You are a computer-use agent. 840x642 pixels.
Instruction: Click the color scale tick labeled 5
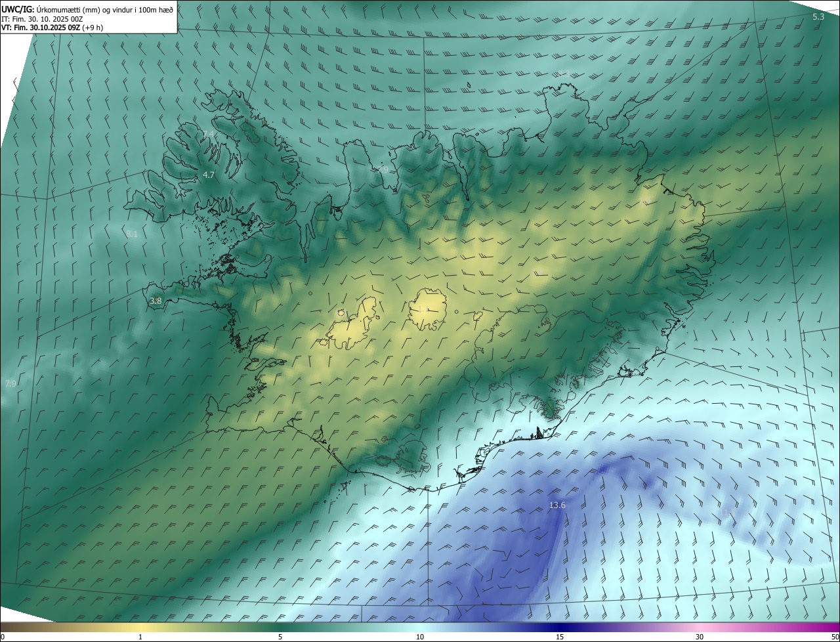[280, 637]
